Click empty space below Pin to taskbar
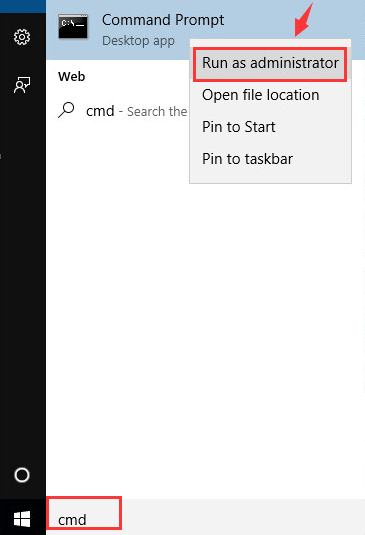365x535 pixels. tap(270, 178)
